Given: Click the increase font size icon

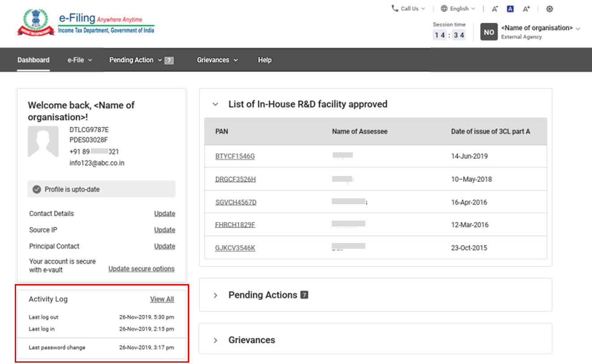Looking at the screenshot, I should (x=526, y=9).
